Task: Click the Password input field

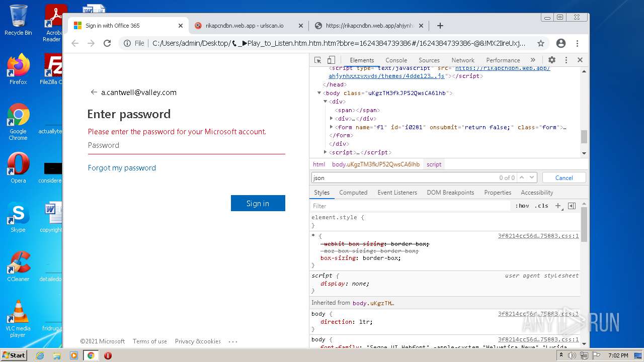Action: point(187,145)
